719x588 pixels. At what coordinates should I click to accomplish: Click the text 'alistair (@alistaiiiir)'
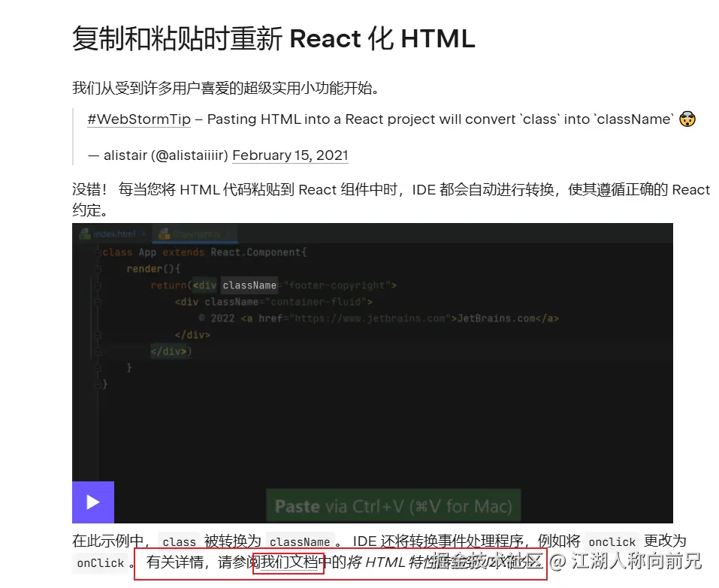[165, 155]
